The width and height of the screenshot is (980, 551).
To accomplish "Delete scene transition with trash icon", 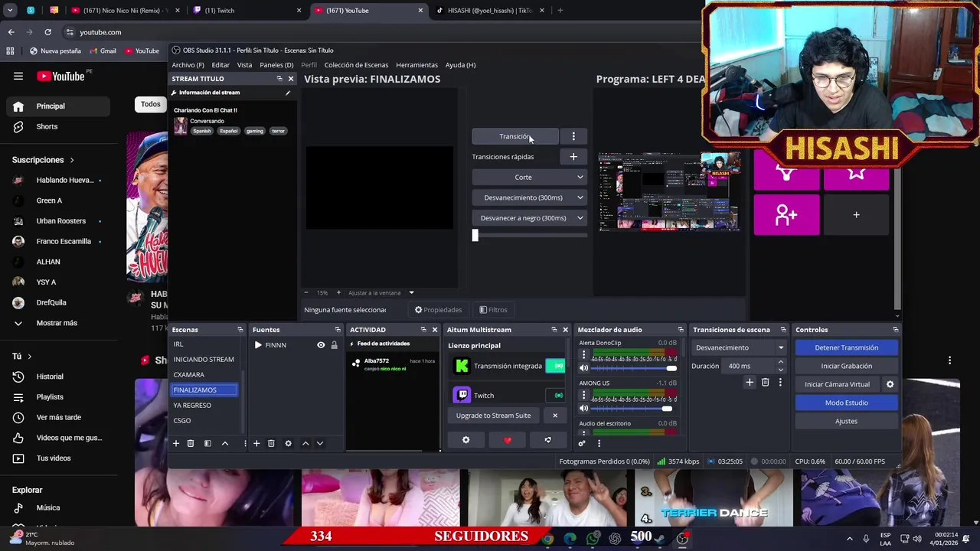I will click(765, 382).
